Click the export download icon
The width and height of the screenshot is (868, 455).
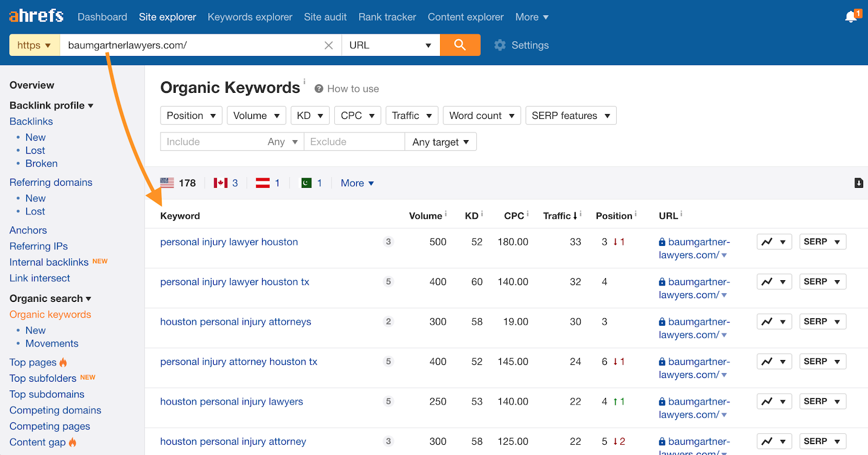point(858,183)
